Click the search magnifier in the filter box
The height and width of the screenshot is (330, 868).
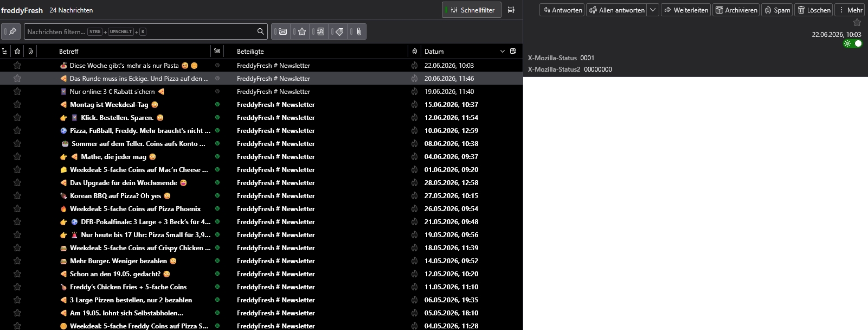coord(261,31)
